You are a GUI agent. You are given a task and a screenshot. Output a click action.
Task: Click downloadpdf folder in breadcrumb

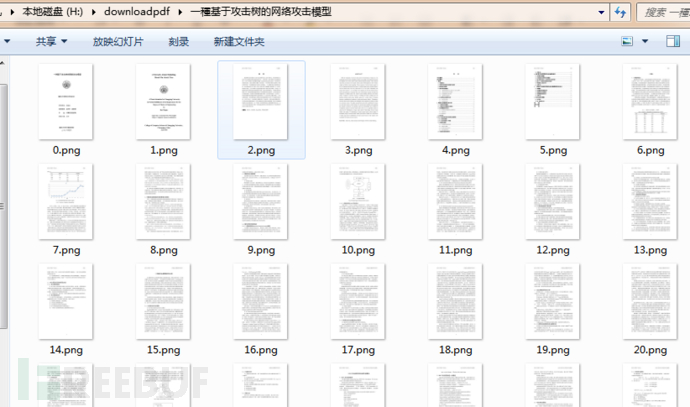137,12
